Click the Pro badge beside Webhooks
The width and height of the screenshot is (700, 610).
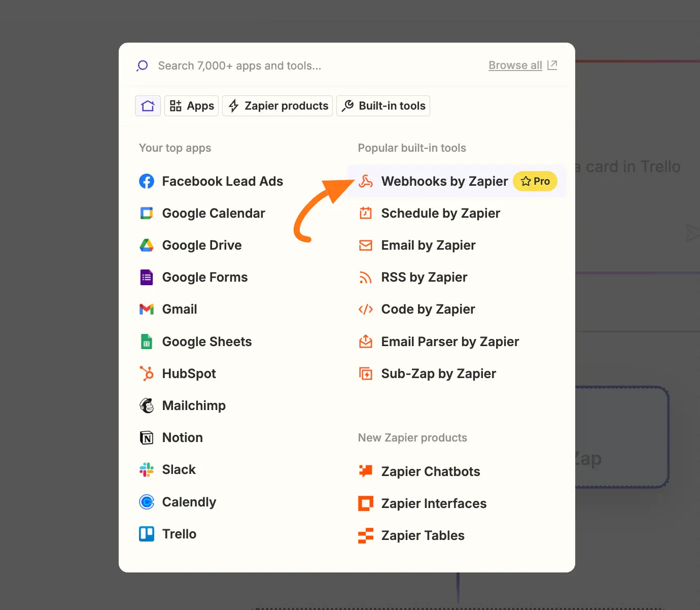535,181
